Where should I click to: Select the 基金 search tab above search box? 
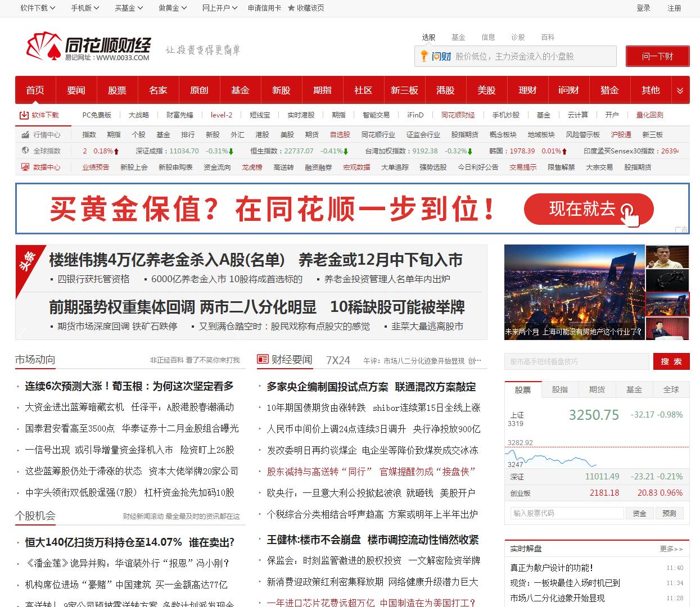coord(459,37)
